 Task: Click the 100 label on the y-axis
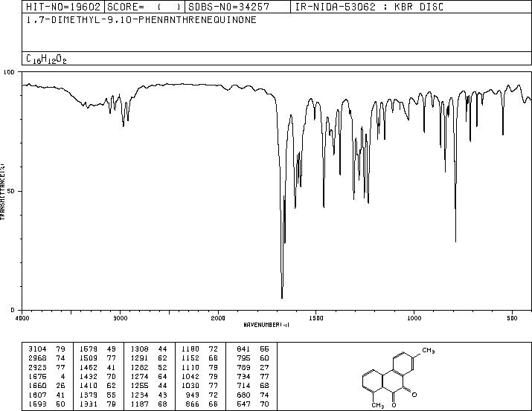pyautogui.click(x=9, y=72)
